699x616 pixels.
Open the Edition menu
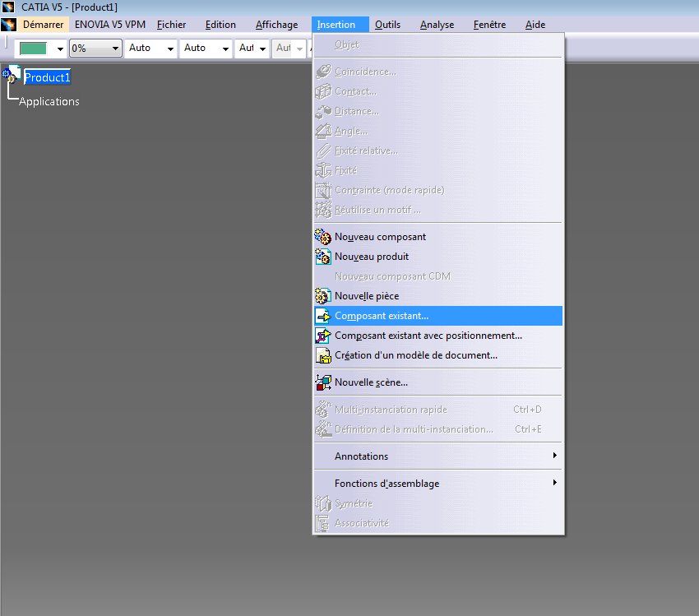[220, 25]
